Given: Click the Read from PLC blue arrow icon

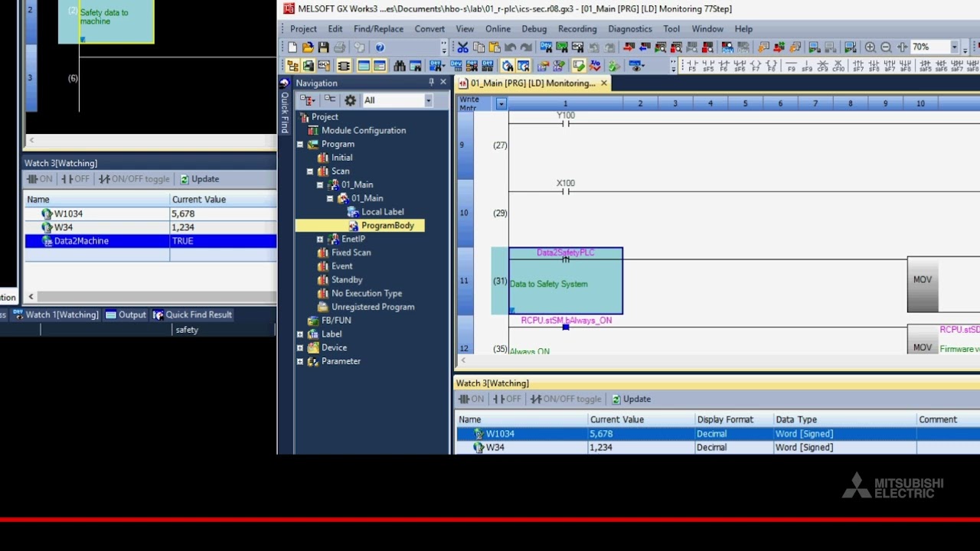Looking at the screenshot, I should click(645, 47).
